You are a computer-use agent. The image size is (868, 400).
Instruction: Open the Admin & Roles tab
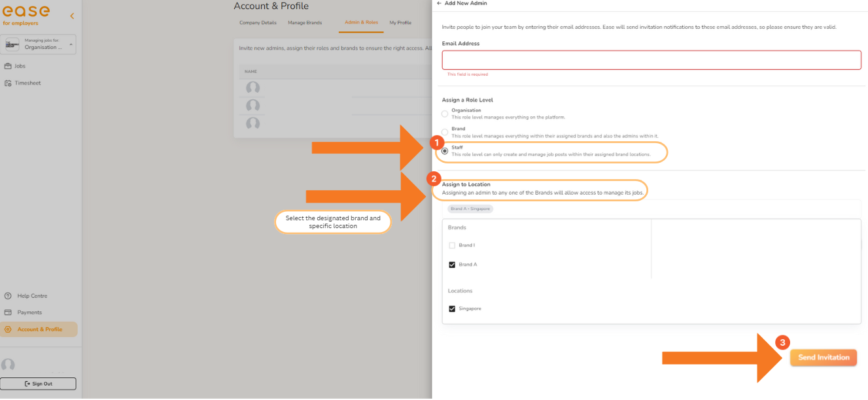[362, 23]
